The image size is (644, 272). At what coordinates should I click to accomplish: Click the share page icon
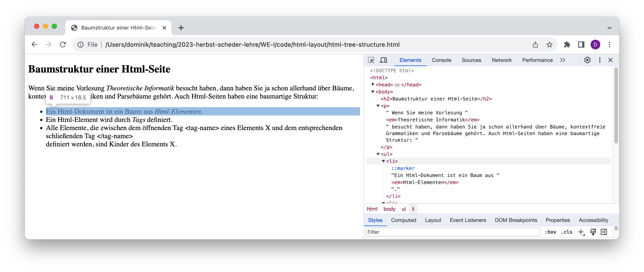coord(535,45)
